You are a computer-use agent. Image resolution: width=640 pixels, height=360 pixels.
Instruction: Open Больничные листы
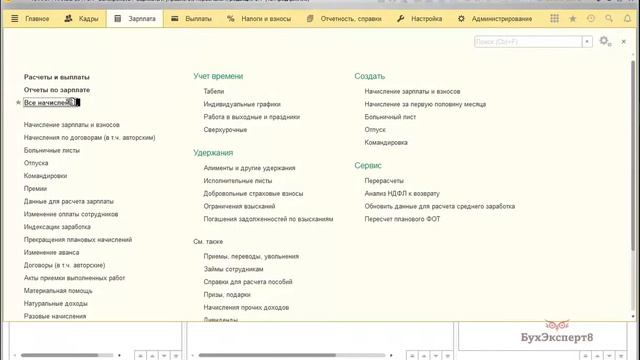click(x=51, y=150)
